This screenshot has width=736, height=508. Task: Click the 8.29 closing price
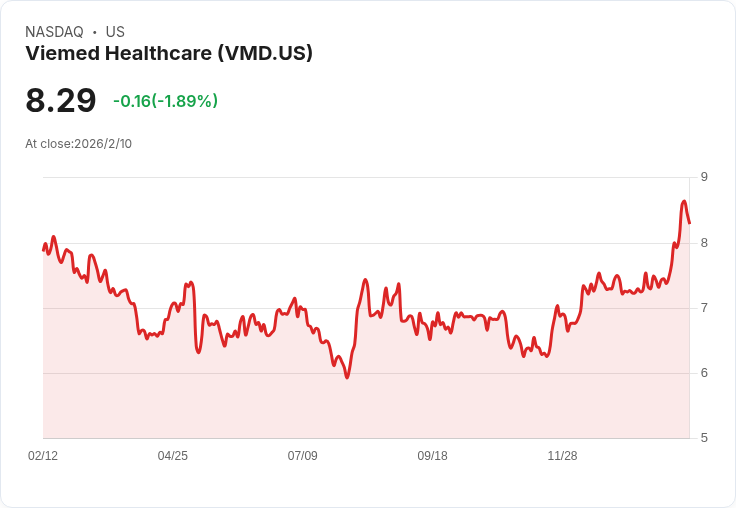61,100
